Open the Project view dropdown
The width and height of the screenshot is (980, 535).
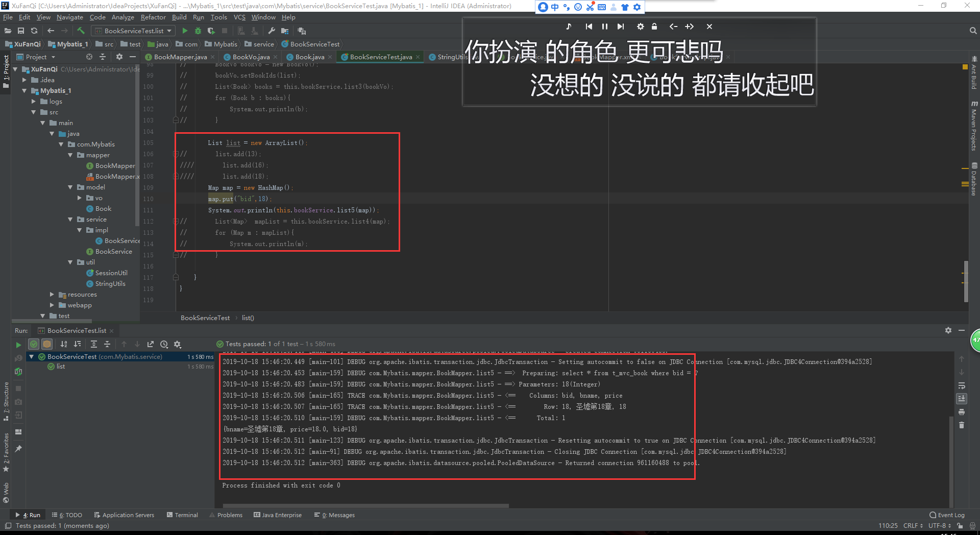point(36,57)
